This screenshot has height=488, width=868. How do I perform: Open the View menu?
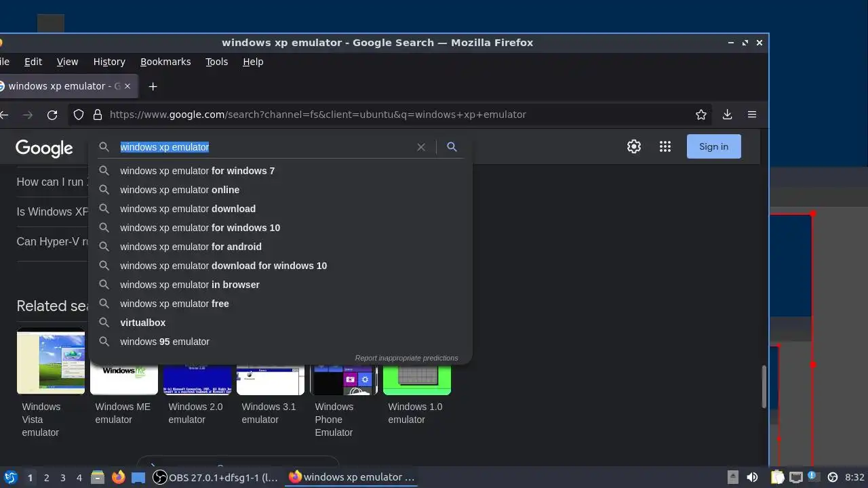point(67,62)
